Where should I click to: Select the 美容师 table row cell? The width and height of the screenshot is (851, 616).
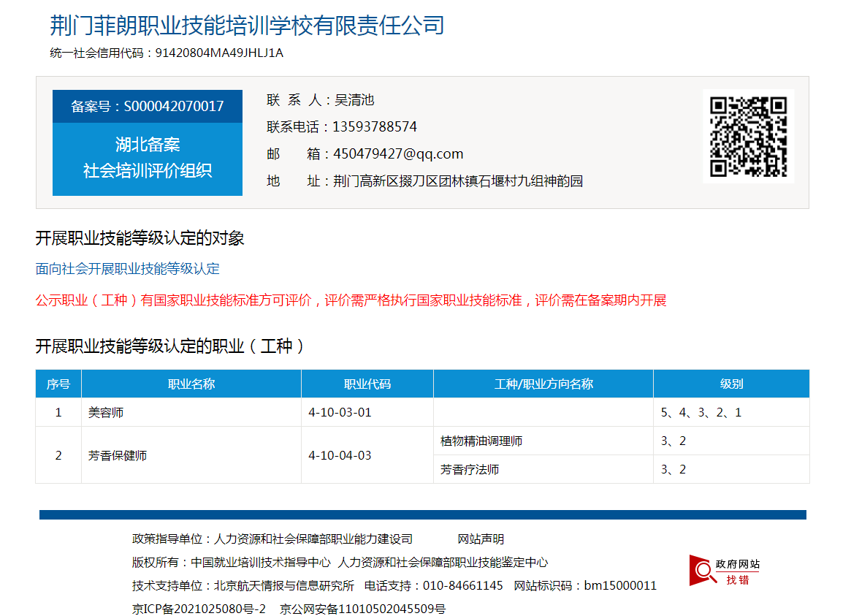click(106, 412)
